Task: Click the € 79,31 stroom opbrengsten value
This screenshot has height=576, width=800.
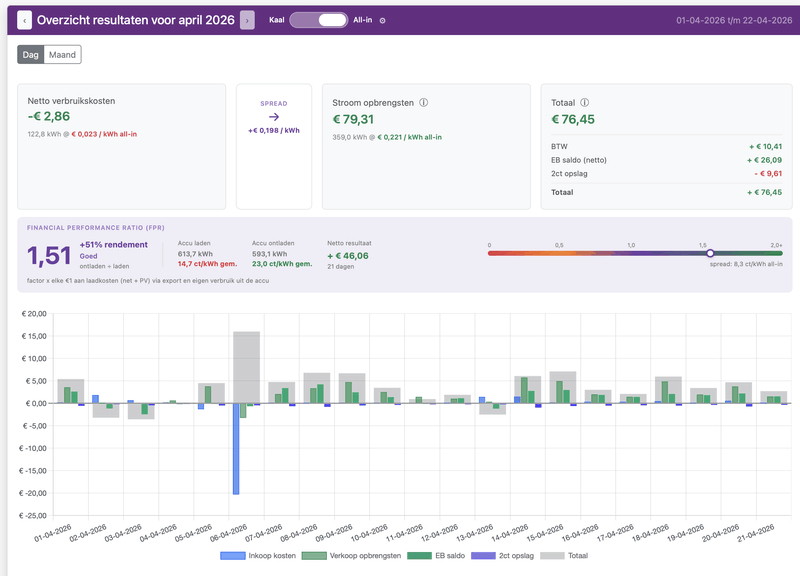Action: tap(353, 119)
